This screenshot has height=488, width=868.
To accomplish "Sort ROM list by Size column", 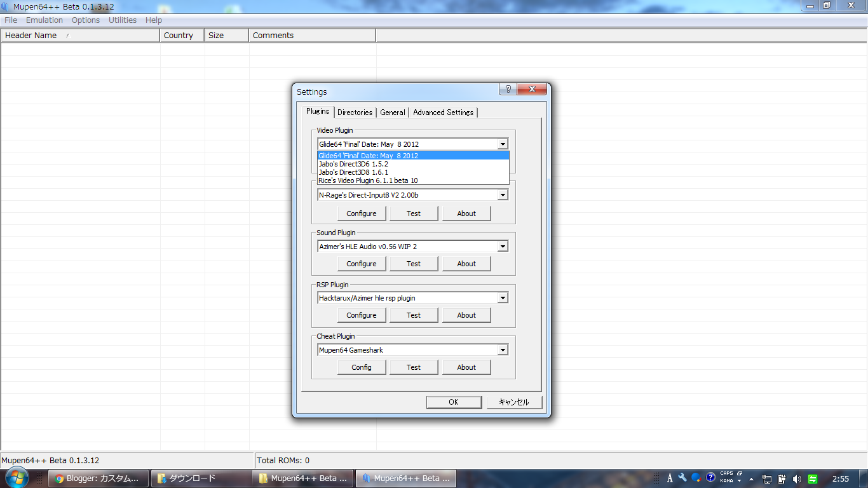I will tap(227, 36).
